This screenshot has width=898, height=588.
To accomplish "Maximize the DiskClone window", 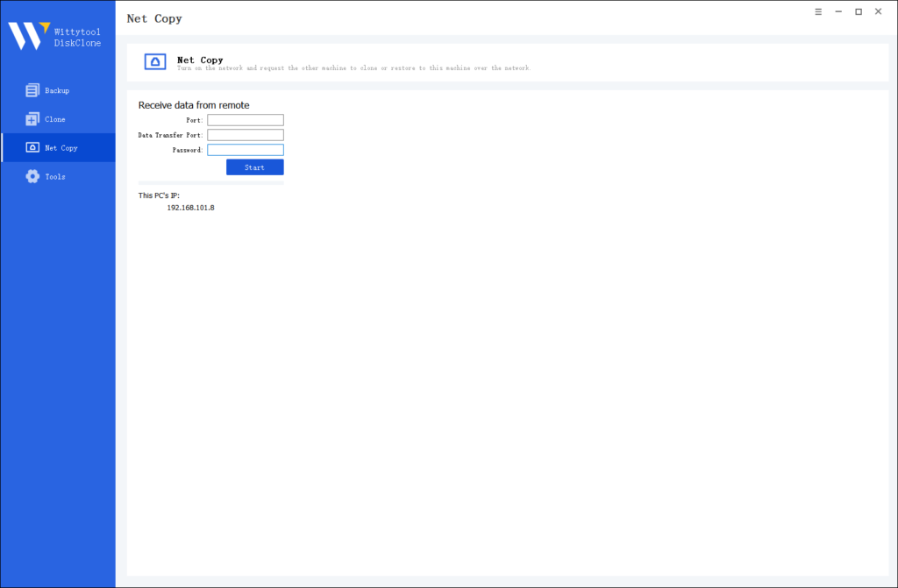I will click(x=859, y=11).
